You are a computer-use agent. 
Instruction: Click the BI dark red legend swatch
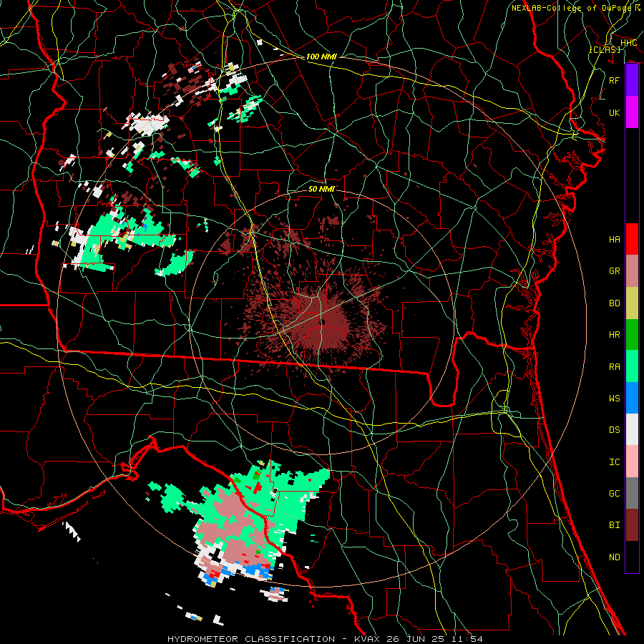[632, 525]
